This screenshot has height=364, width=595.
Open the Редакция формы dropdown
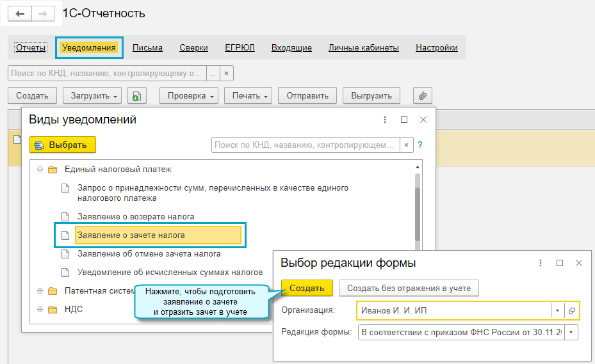tap(571, 333)
